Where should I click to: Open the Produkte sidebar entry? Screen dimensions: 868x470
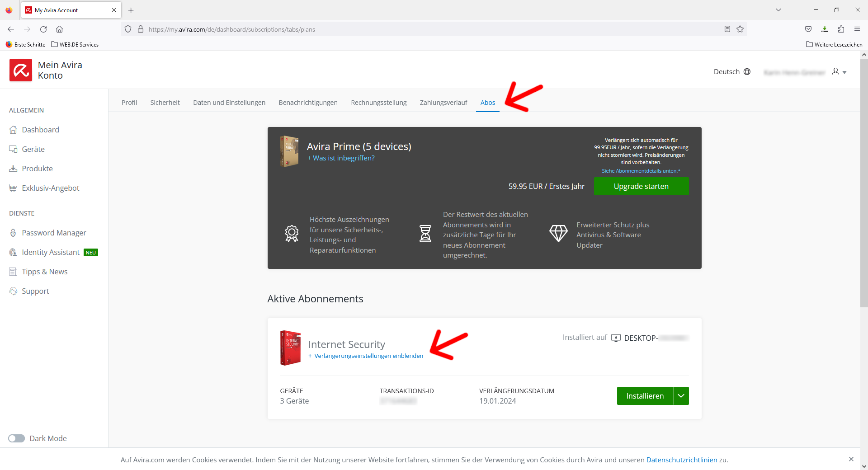coord(37,169)
